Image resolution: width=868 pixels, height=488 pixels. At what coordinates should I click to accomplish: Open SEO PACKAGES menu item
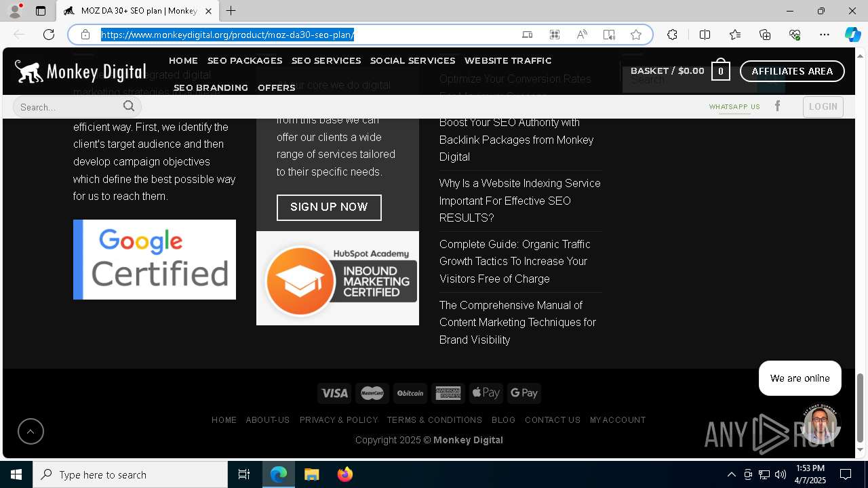point(245,60)
